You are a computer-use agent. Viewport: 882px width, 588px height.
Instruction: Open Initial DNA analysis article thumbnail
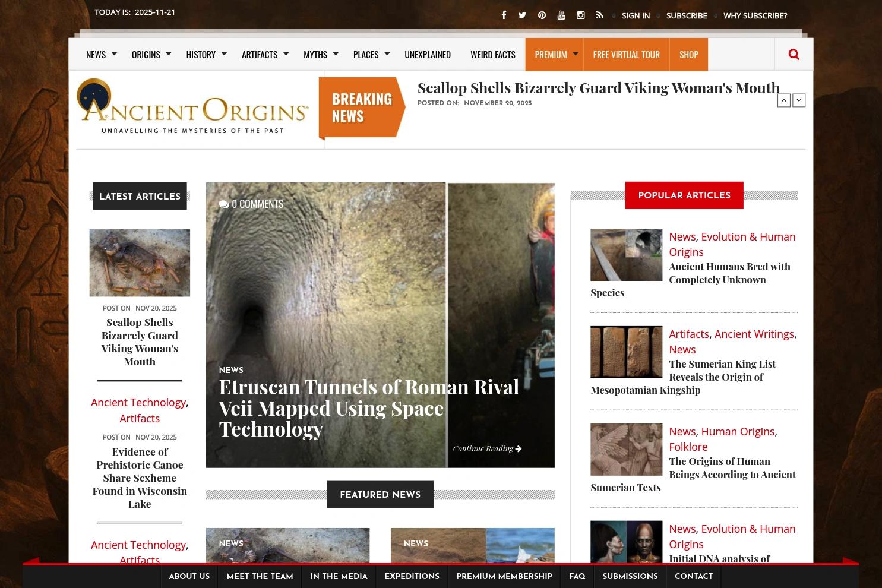[x=626, y=542]
